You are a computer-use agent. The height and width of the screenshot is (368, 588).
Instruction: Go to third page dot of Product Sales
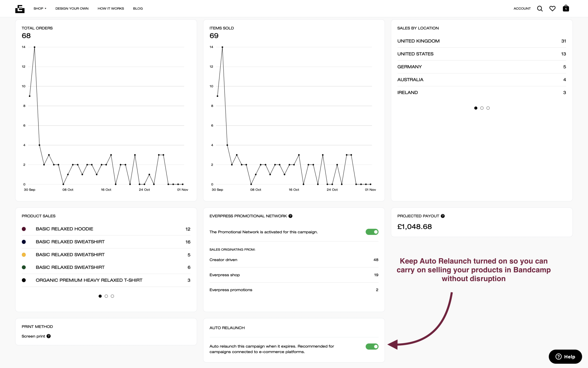click(112, 296)
